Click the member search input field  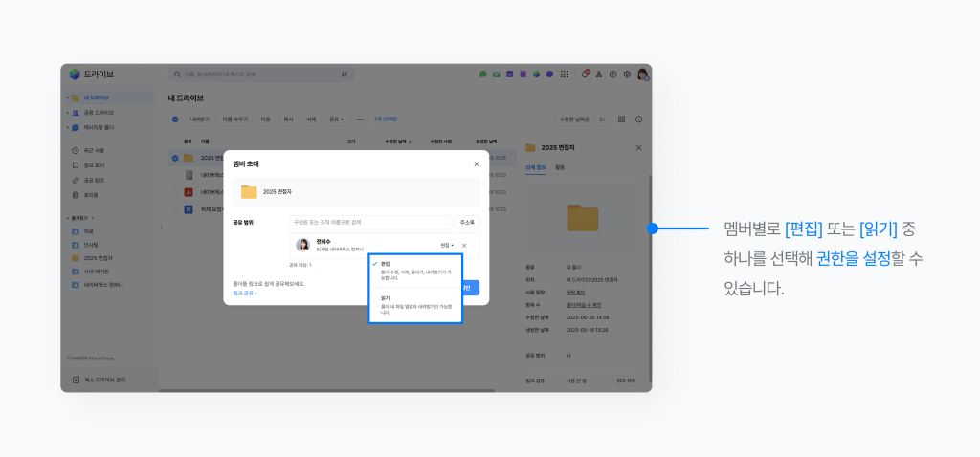(369, 222)
